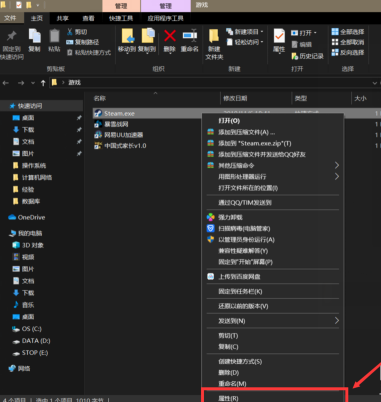Sort by the 修改日期 column header
Viewport: 381px width, 402px height.
235,98
